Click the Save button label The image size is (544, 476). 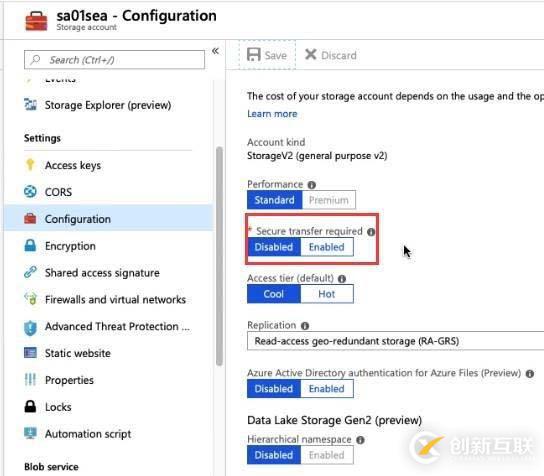tap(276, 55)
